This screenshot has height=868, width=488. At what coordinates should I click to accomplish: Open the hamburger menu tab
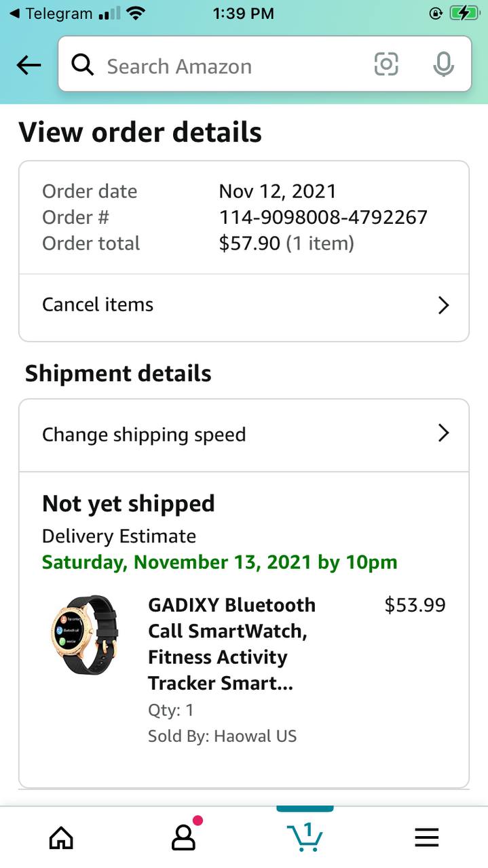pos(427,838)
